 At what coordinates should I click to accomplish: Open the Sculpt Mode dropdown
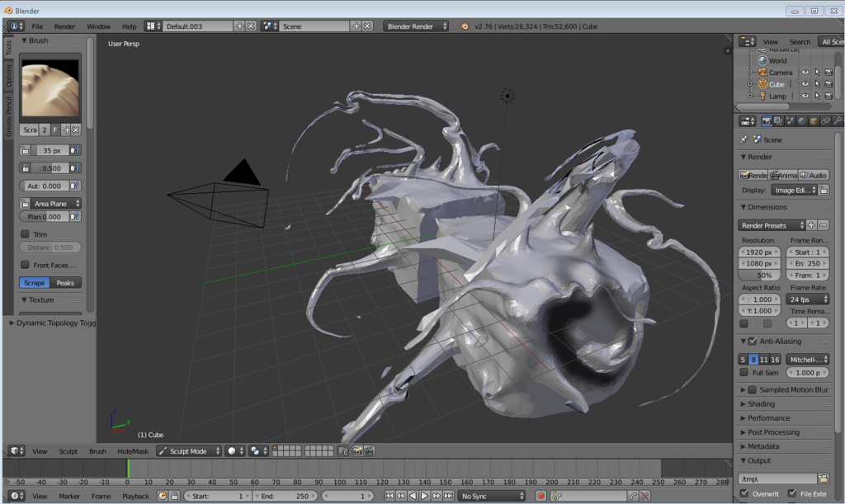(189, 451)
